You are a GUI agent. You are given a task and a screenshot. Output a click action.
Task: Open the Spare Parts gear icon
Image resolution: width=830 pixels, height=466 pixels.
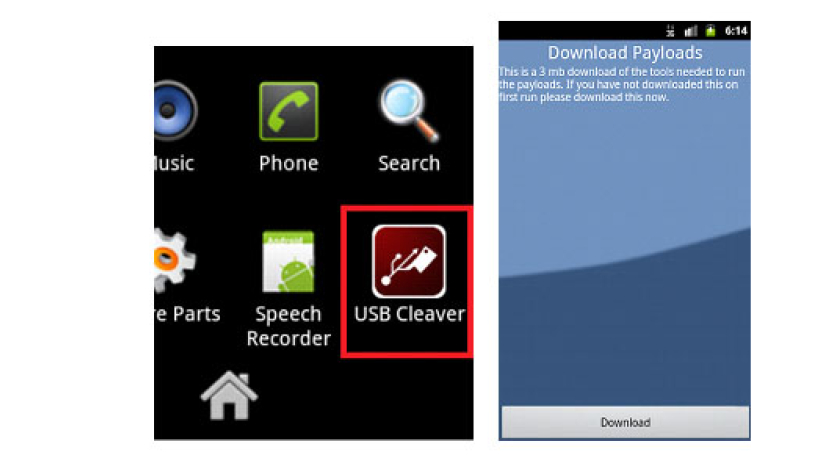[175, 260]
